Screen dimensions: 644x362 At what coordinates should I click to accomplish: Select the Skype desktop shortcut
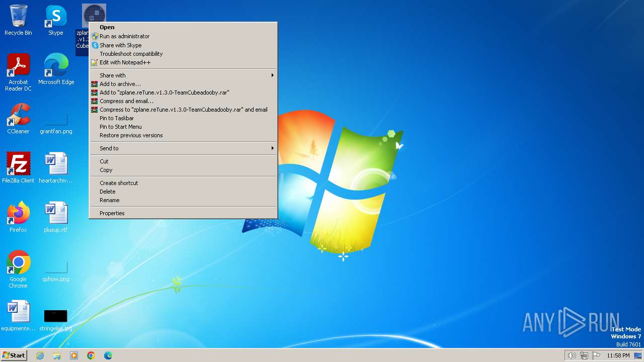pos(56,20)
